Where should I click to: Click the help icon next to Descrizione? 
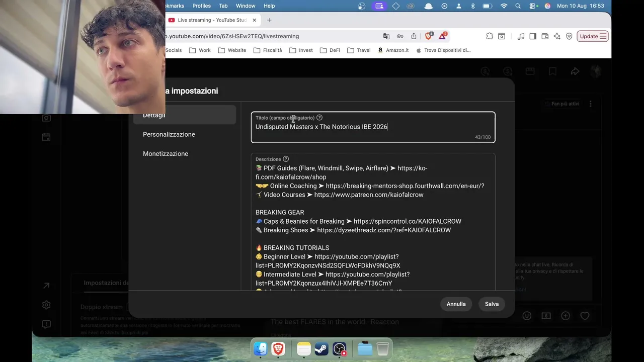tap(286, 159)
